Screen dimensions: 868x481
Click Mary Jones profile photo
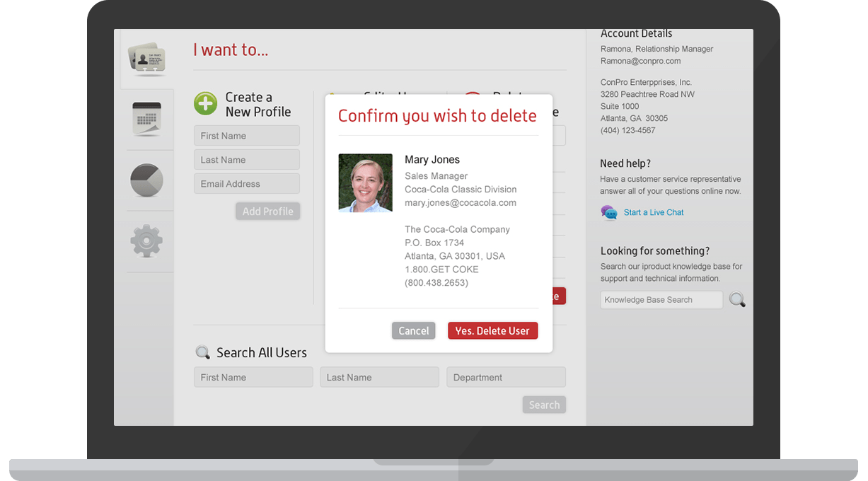click(365, 183)
